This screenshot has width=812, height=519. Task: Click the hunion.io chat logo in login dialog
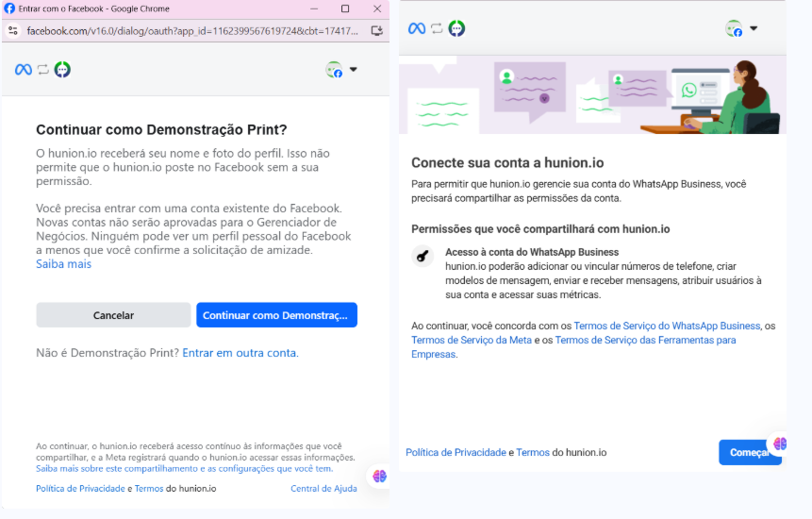62,70
